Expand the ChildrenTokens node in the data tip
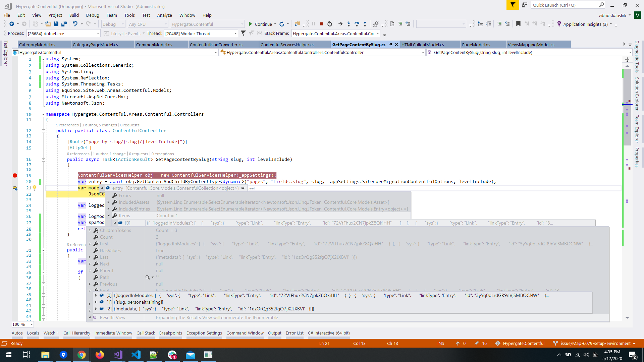Viewport: 644px width, 362px height. tap(89, 230)
